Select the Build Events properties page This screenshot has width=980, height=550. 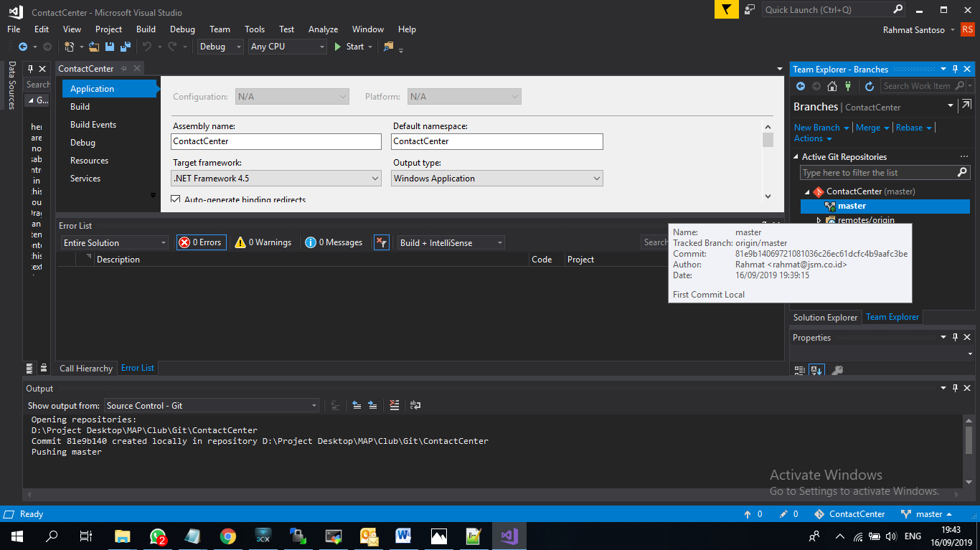pos(93,125)
